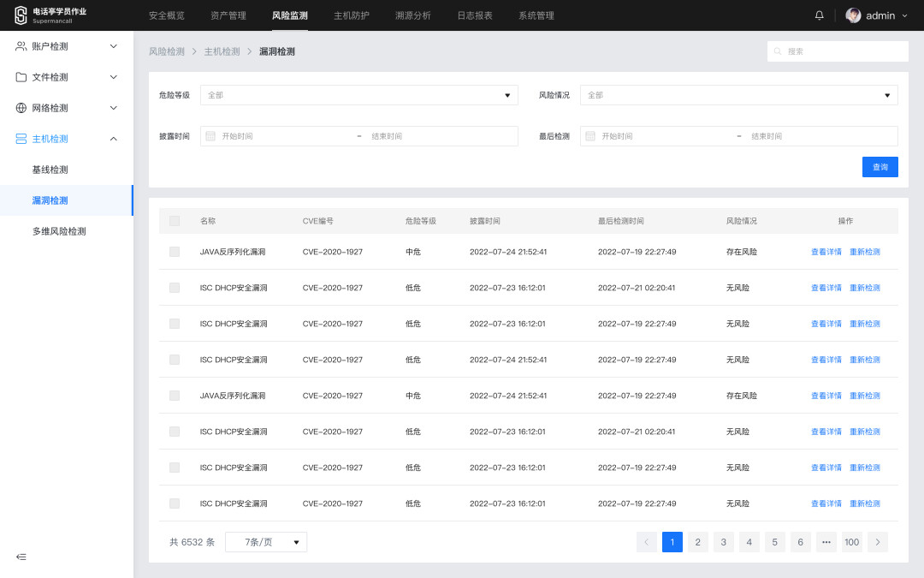Toggle the select-all header checkbox

(175, 221)
